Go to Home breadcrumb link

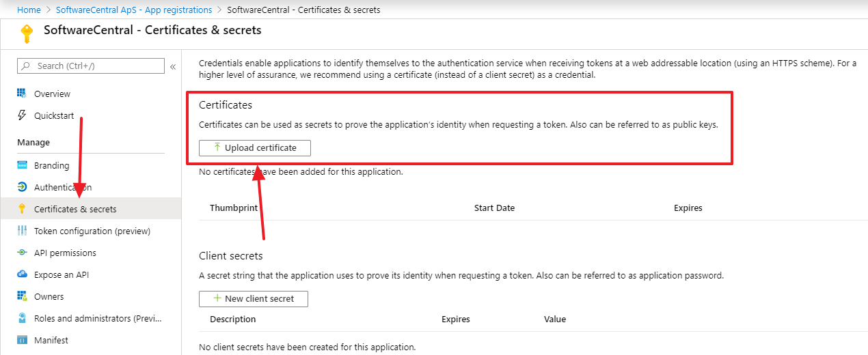pos(29,10)
